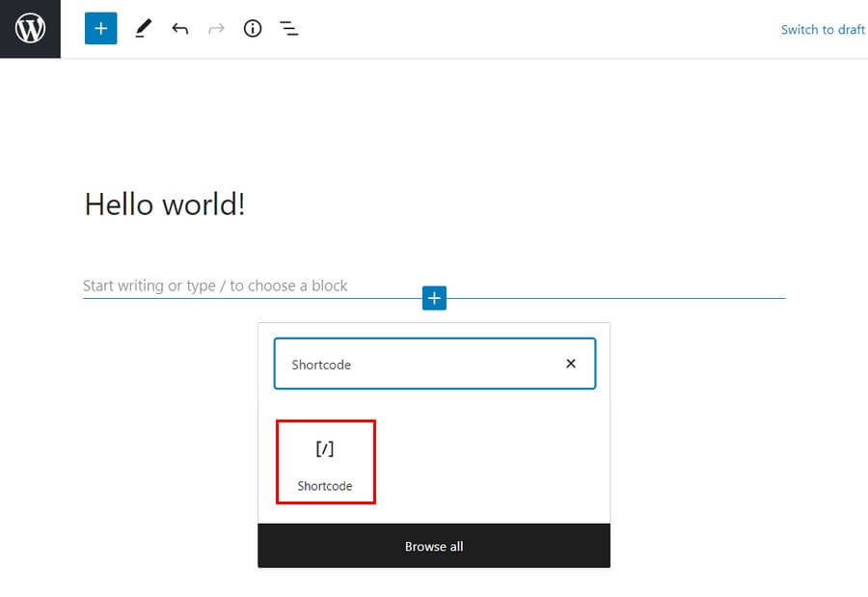Redo the last undone change
The width and height of the screenshot is (868, 597).
(x=216, y=28)
